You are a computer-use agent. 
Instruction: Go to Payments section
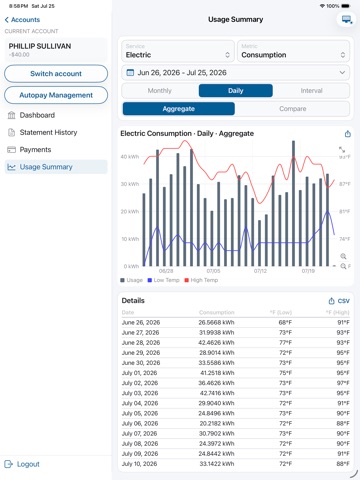coord(56,150)
